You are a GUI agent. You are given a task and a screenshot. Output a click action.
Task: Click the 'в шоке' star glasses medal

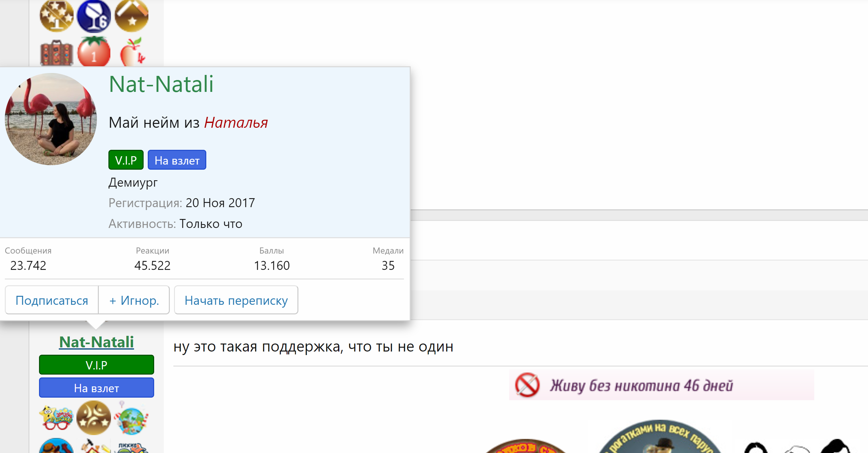click(57, 417)
